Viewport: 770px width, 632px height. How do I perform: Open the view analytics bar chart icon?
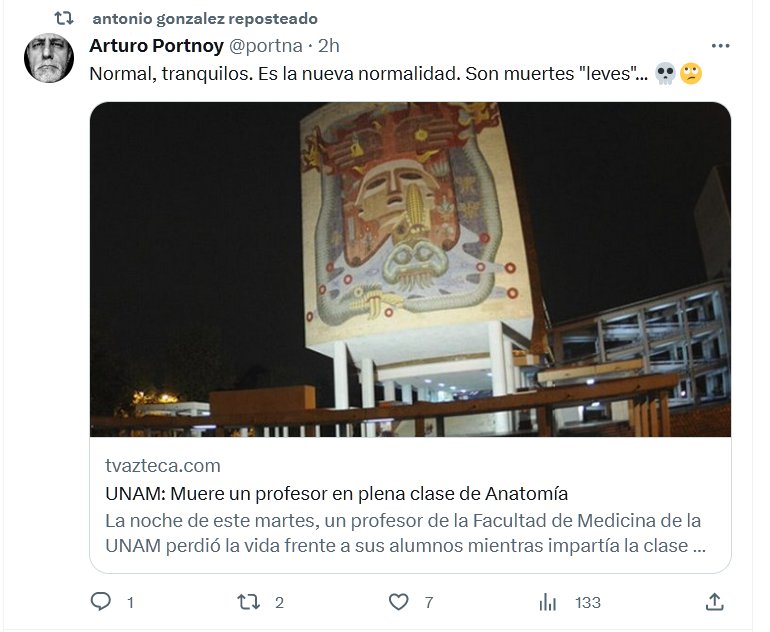pos(548,602)
